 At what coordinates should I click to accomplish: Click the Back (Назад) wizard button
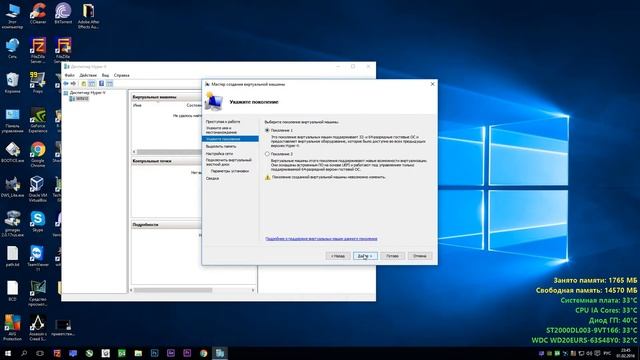point(338,256)
